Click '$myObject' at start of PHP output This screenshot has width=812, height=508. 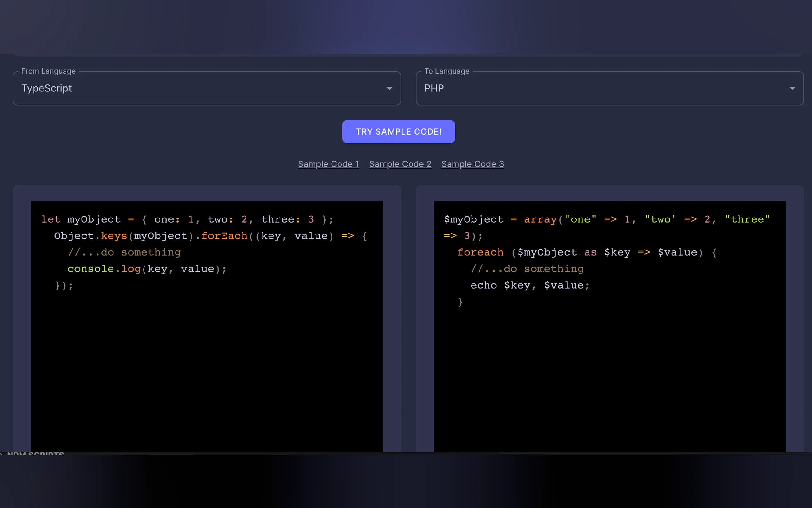[473, 219]
